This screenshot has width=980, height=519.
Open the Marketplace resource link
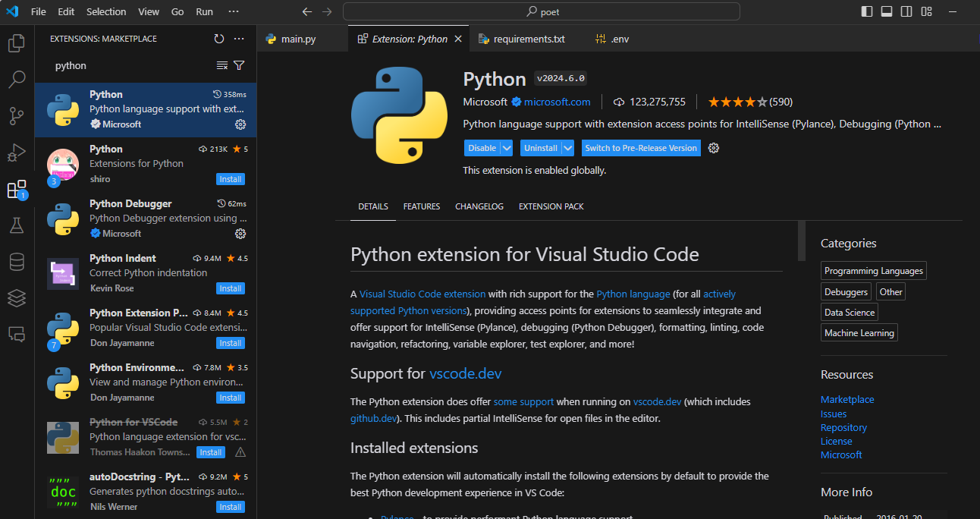click(x=847, y=399)
